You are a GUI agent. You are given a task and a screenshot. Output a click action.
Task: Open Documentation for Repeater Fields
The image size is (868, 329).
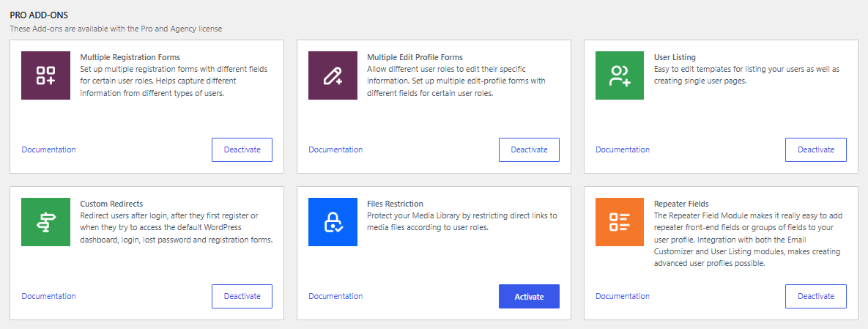coord(623,296)
